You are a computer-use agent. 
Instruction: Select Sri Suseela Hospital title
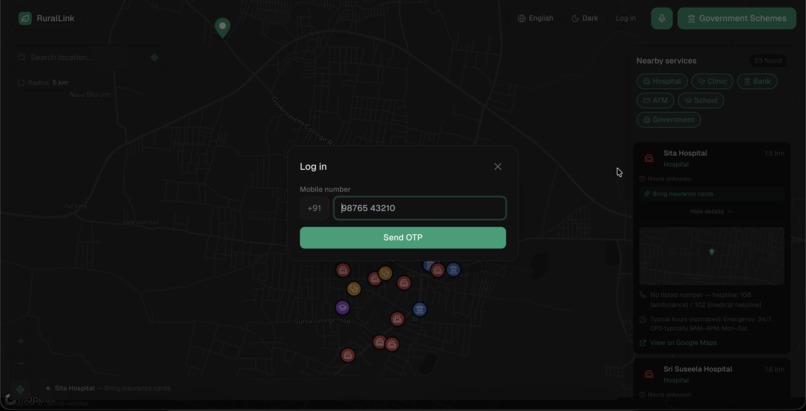[698, 369]
